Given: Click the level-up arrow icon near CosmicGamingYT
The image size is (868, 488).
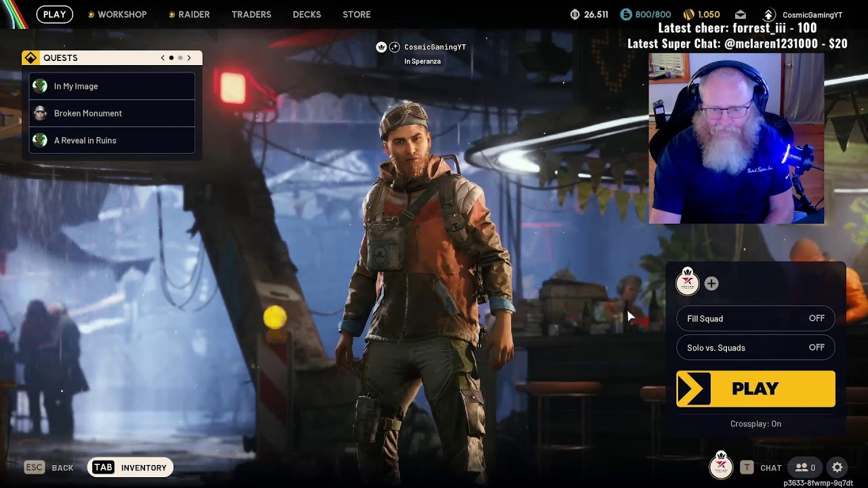Looking at the screenshot, I should (x=769, y=14).
